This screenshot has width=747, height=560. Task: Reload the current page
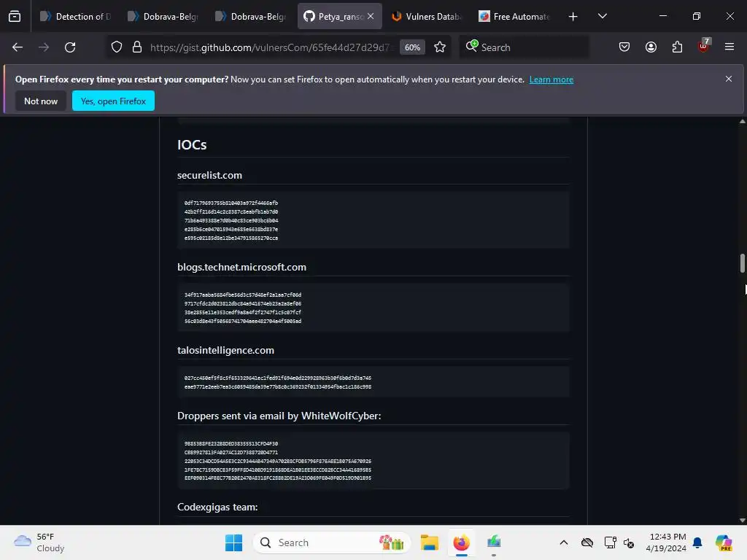70,47
